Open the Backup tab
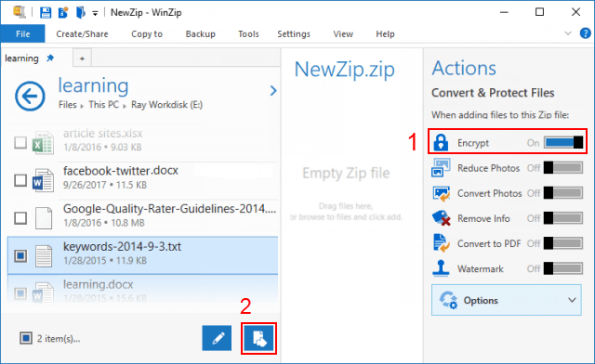The height and width of the screenshot is (364, 595). pos(201,34)
